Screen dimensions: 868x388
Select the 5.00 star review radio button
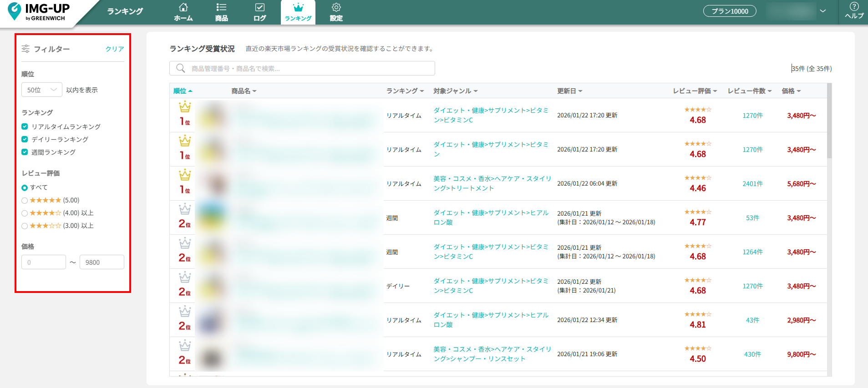pyautogui.click(x=25, y=201)
